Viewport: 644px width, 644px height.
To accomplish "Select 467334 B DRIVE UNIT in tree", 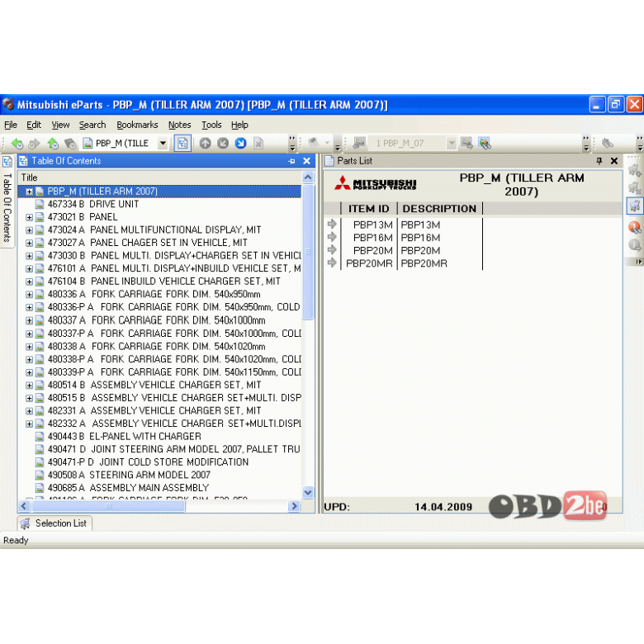I will pyautogui.click(x=92, y=204).
